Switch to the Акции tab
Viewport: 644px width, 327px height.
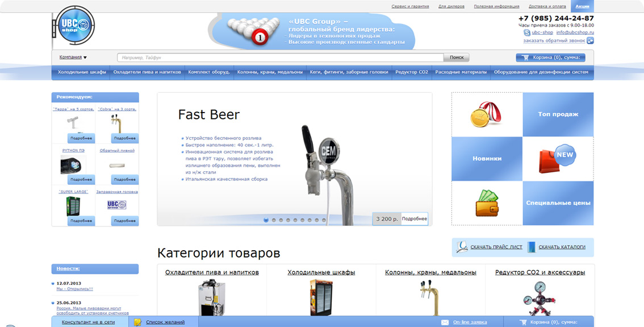(582, 6)
